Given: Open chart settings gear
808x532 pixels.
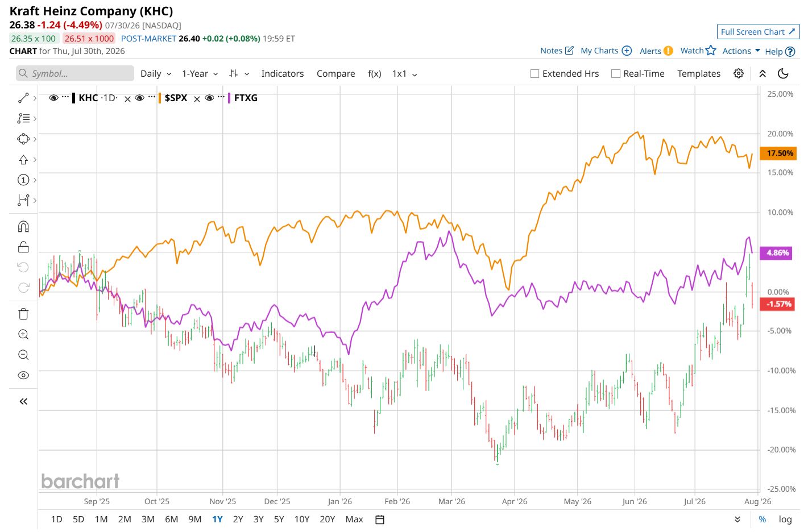Looking at the screenshot, I should pyautogui.click(x=739, y=73).
